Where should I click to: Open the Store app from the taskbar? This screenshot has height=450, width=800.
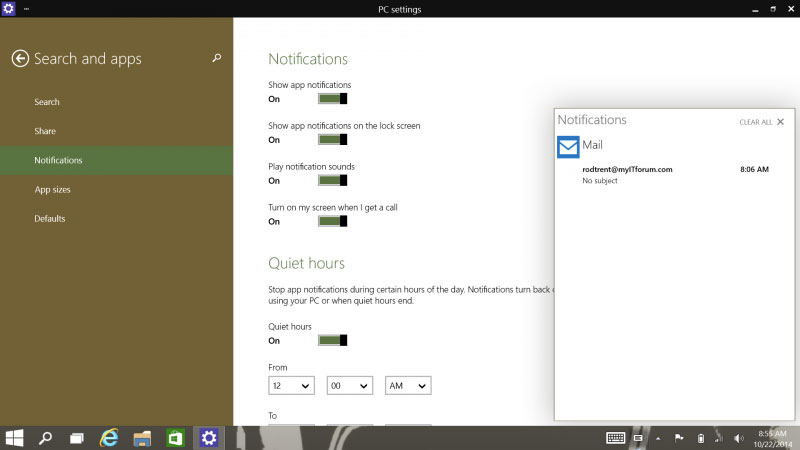(x=175, y=437)
